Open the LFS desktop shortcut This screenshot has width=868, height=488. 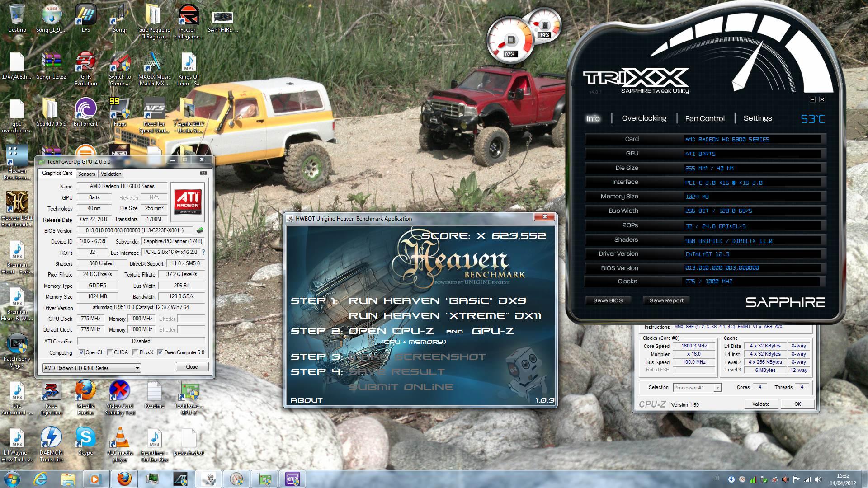coord(86,18)
